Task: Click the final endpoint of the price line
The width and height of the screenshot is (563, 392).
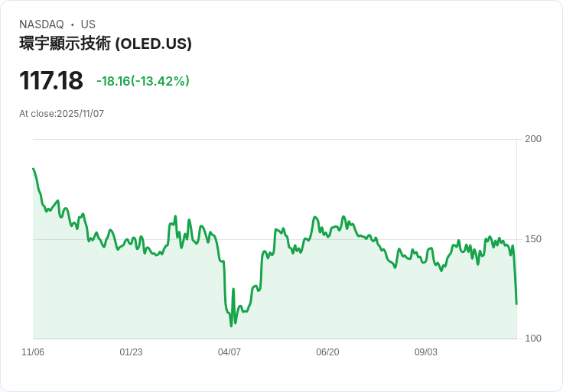Action: 516,304
